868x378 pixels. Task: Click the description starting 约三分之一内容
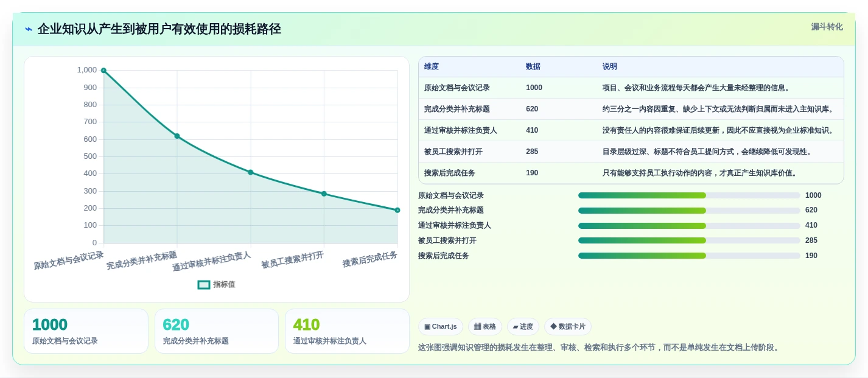[x=718, y=109]
